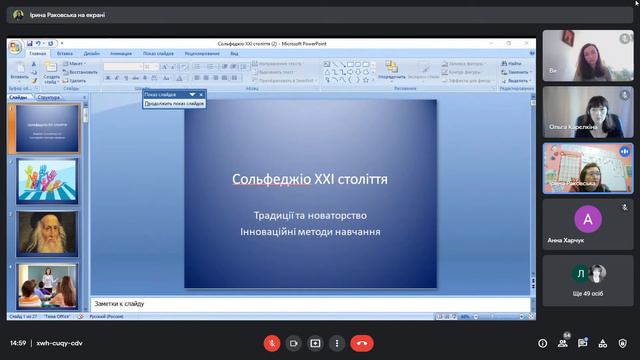Select the rectangle shape in gallery
Image resolution: width=640 pixels, height=360 pixels.
pyautogui.click(x=350, y=64)
